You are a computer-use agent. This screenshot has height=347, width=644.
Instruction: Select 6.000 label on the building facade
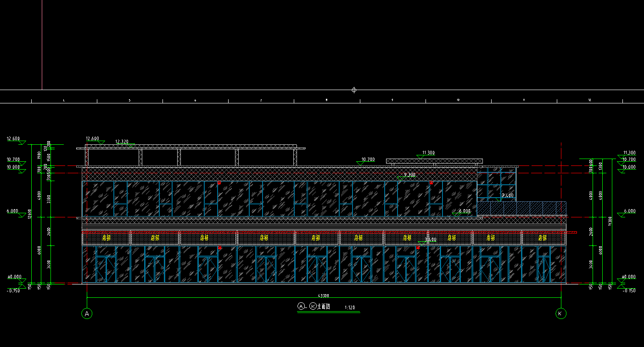(x=465, y=211)
